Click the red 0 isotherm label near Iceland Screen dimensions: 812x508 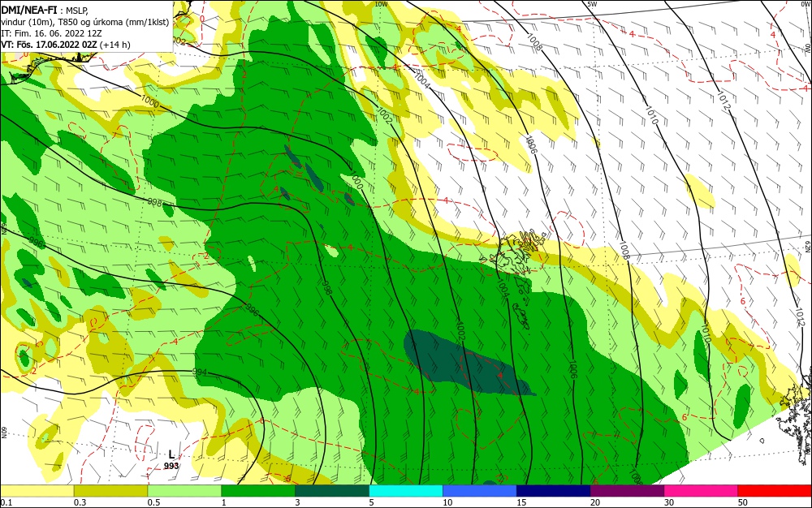[x=202, y=19]
